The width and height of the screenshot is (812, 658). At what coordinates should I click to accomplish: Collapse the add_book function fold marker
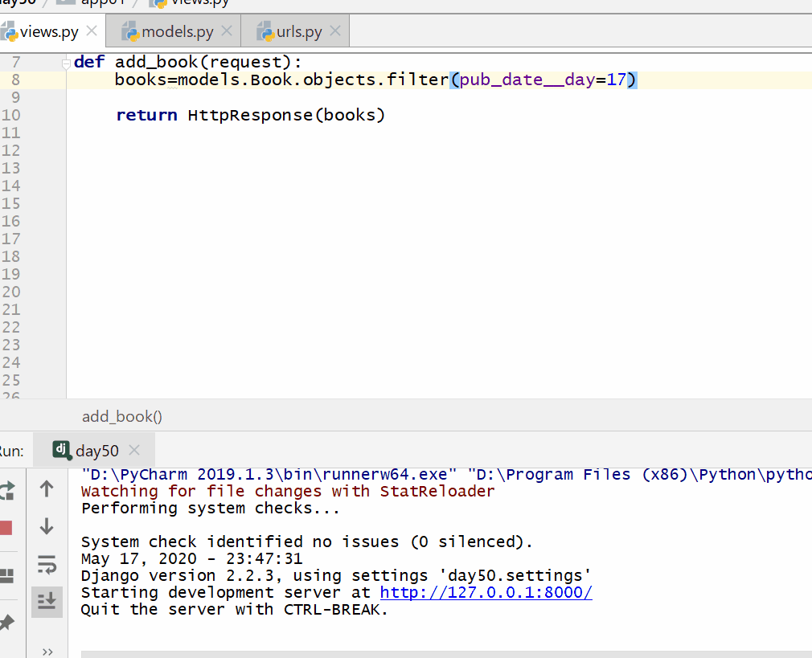click(67, 63)
